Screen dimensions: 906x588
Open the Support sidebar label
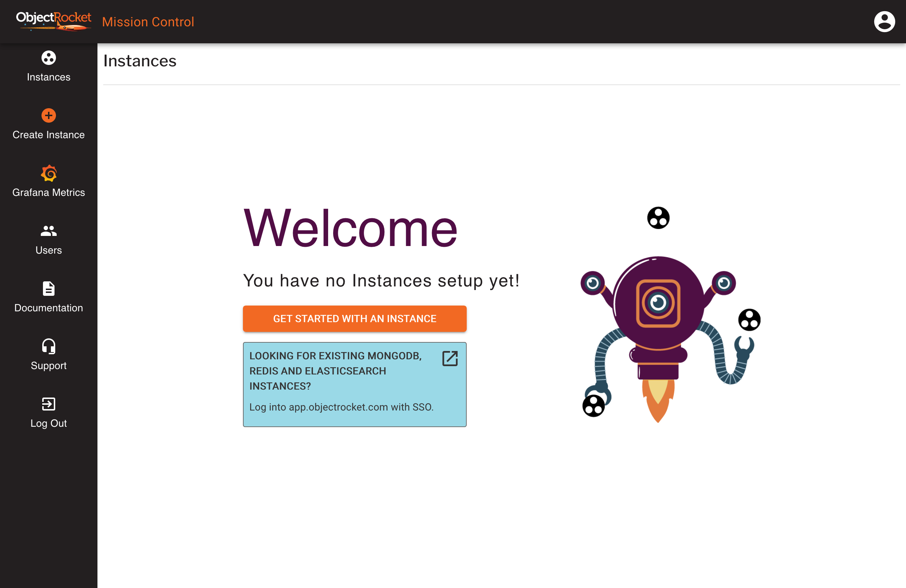(49, 366)
